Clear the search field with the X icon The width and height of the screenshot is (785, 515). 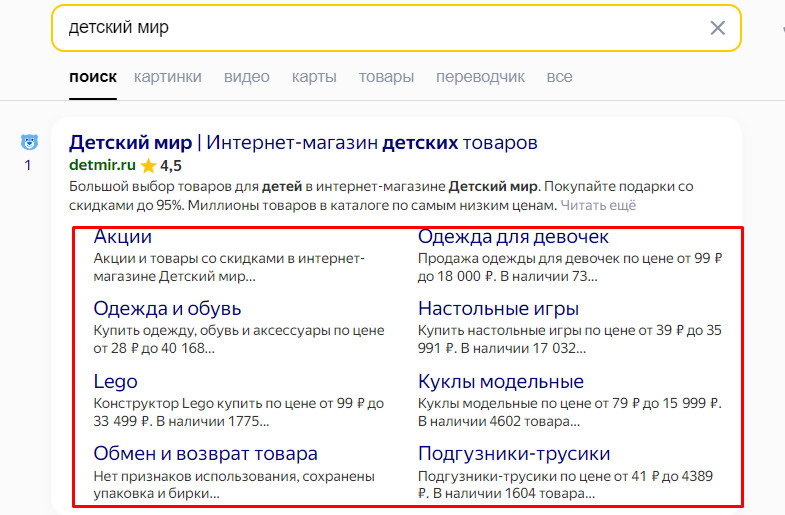[x=717, y=28]
